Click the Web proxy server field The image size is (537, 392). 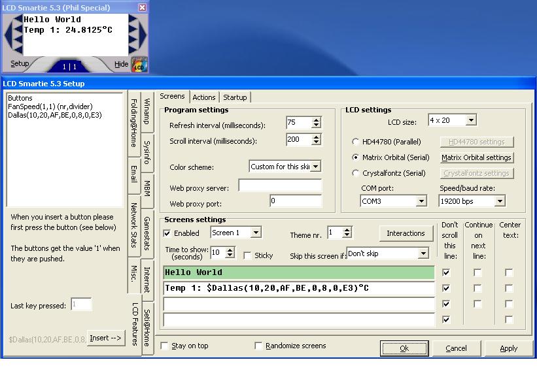(280, 185)
